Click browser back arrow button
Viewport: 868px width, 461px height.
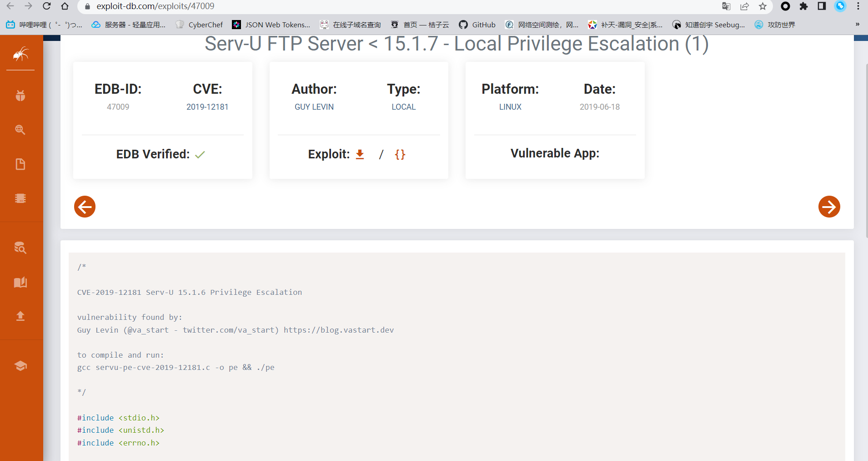coord(10,6)
